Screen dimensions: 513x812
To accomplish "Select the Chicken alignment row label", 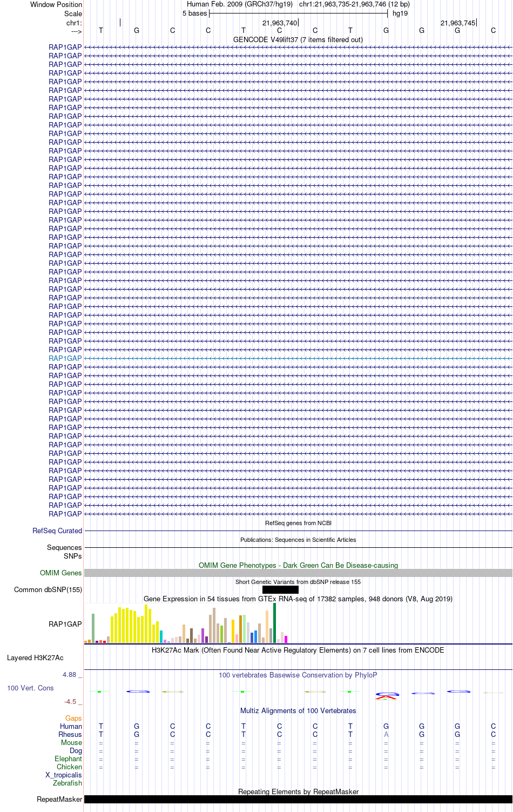I will [69, 767].
